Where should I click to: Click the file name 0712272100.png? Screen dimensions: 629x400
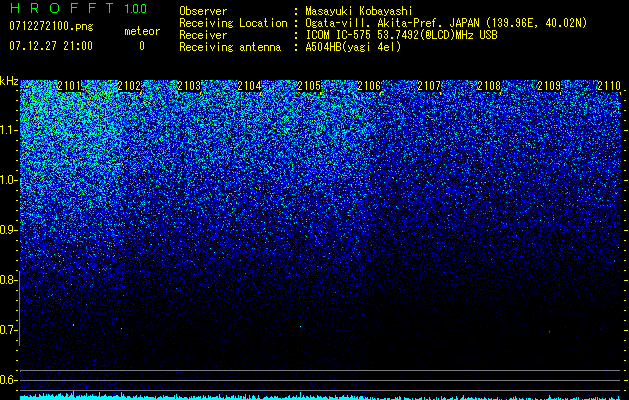click(x=51, y=26)
